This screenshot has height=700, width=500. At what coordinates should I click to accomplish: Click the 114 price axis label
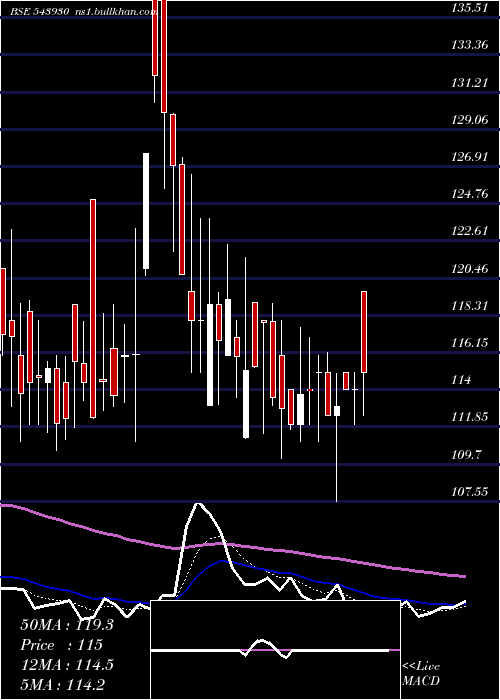461,380
